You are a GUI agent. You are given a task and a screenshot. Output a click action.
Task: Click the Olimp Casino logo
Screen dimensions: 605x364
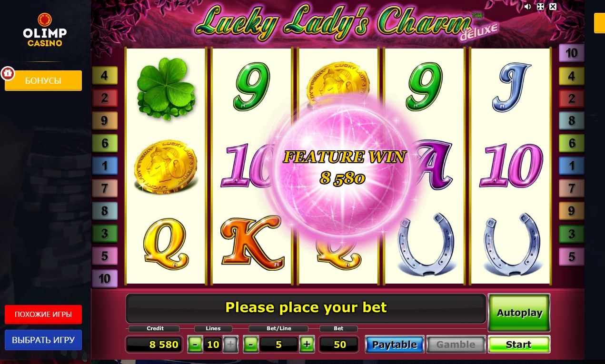pos(45,30)
